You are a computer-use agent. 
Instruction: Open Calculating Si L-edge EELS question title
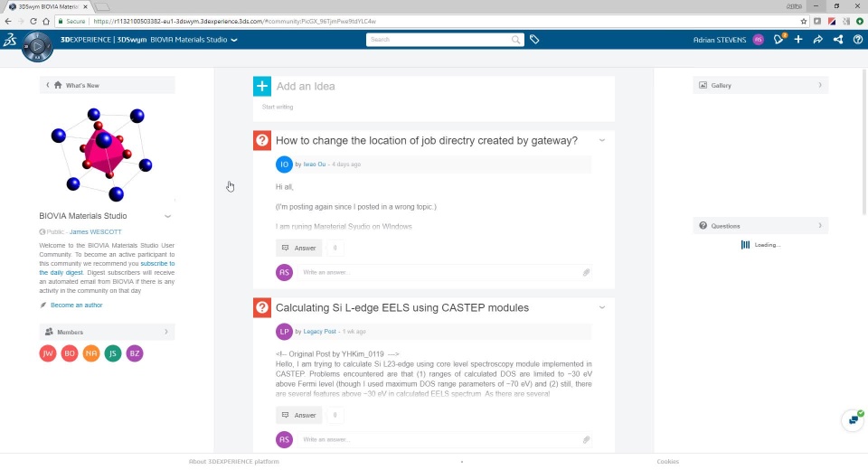coord(401,308)
